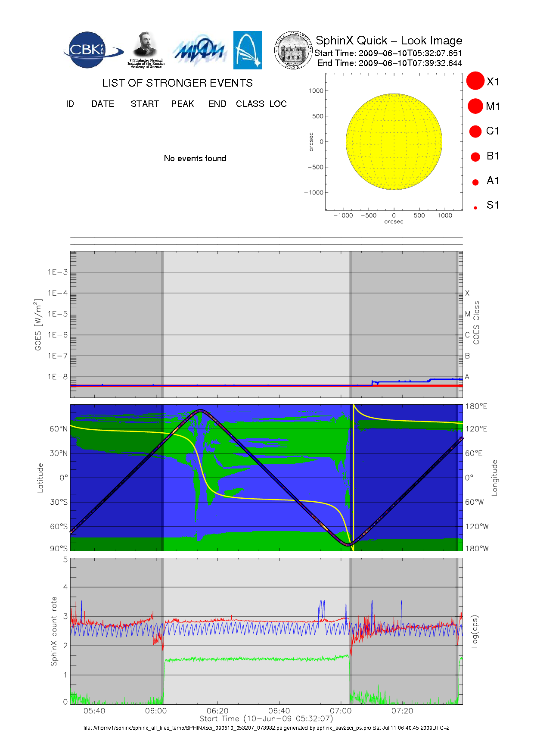Click the A1 red legend dot
Screen dimensions: 534x756
tap(475, 182)
